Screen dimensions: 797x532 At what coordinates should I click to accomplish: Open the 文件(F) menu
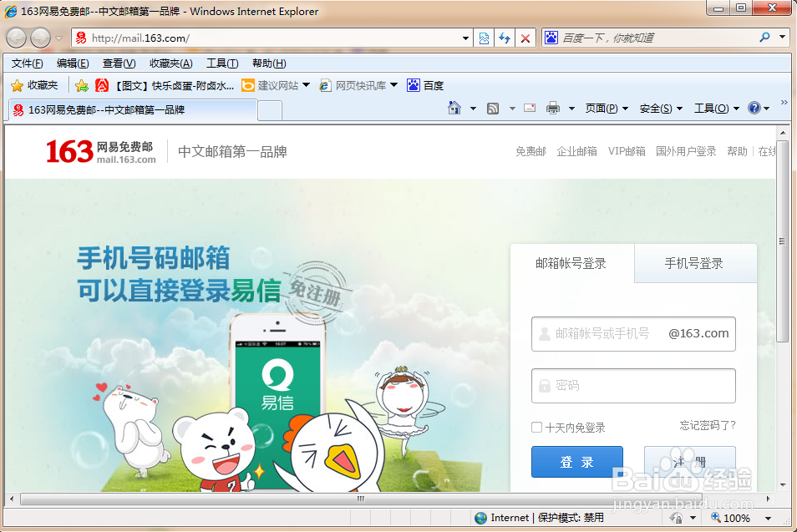[x=27, y=63]
